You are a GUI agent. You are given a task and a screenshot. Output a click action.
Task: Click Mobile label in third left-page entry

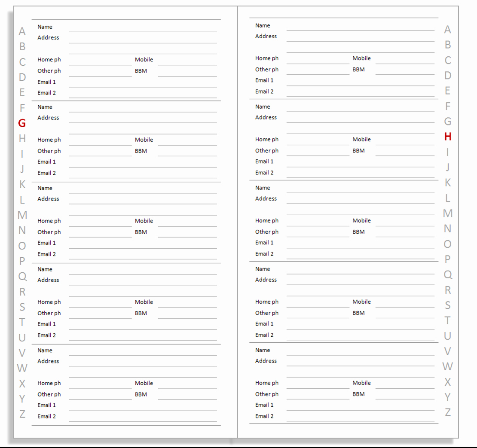tap(144, 221)
